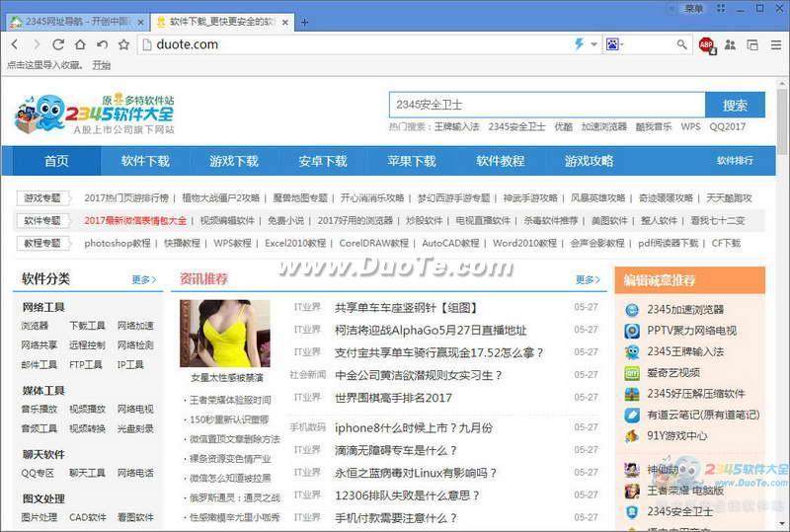Click 视频播放 under 媒体工具

[87, 409]
